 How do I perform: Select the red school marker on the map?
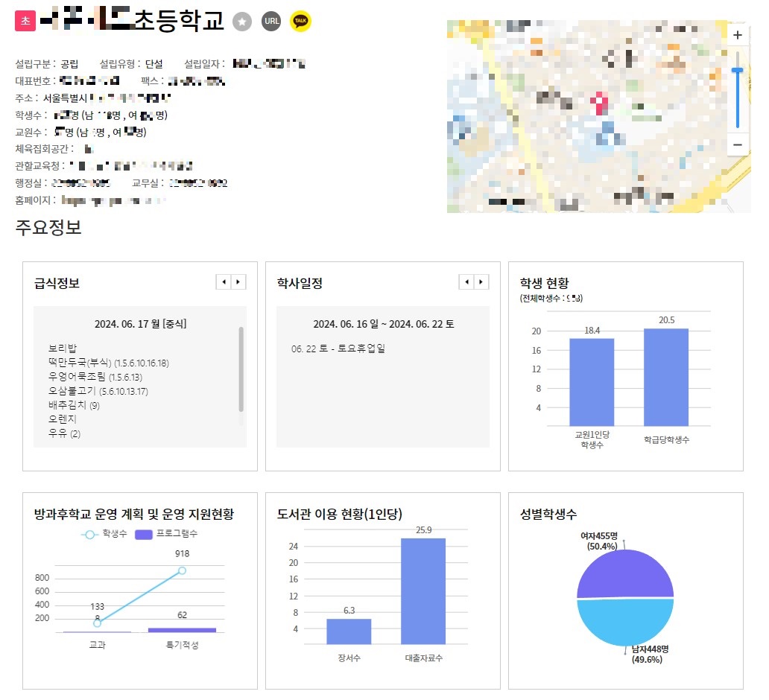(x=601, y=103)
